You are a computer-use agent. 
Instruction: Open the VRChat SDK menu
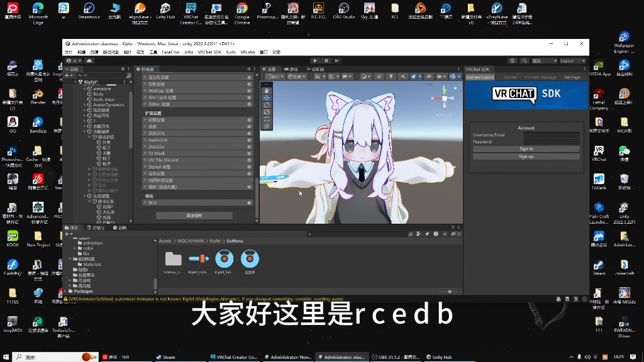209,52
